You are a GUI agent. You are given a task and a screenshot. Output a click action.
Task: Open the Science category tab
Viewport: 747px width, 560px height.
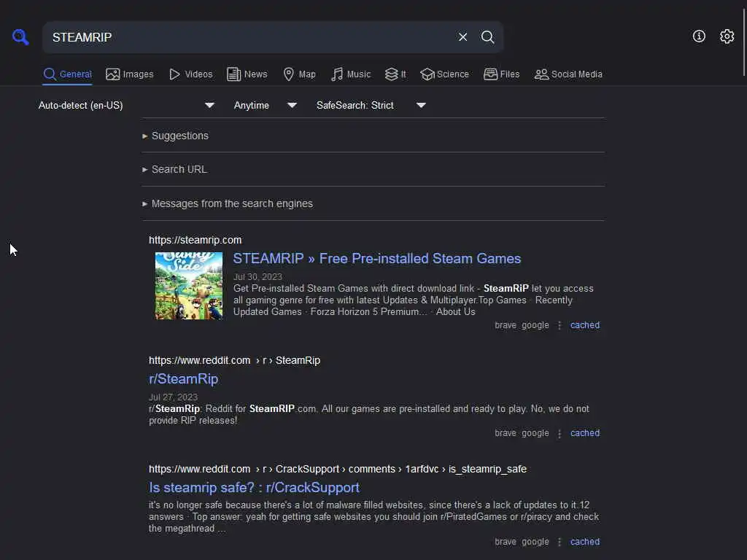[x=444, y=74]
